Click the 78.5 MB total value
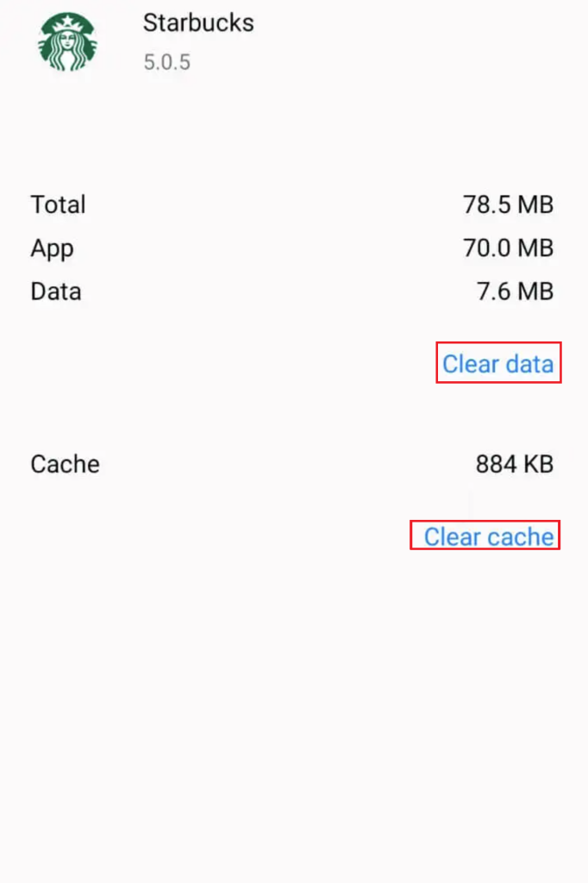This screenshot has height=883, width=588. tap(510, 205)
